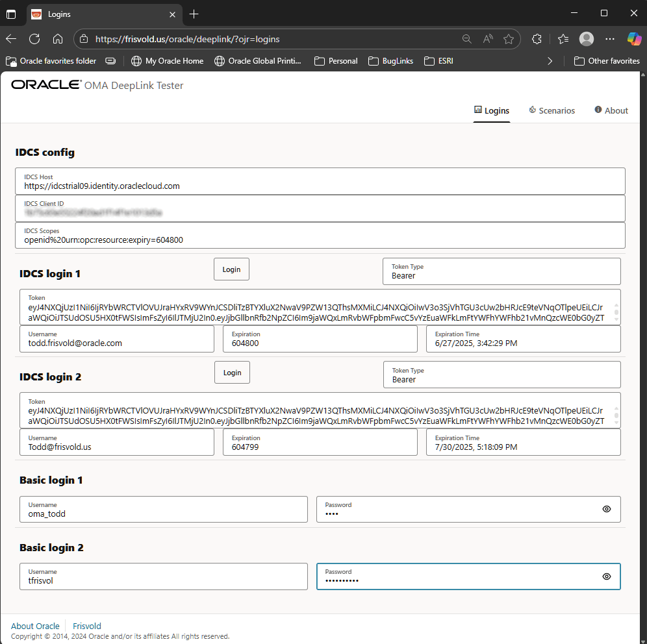647x644 pixels.
Task: Launch the Copilot icon
Action: point(634,39)
